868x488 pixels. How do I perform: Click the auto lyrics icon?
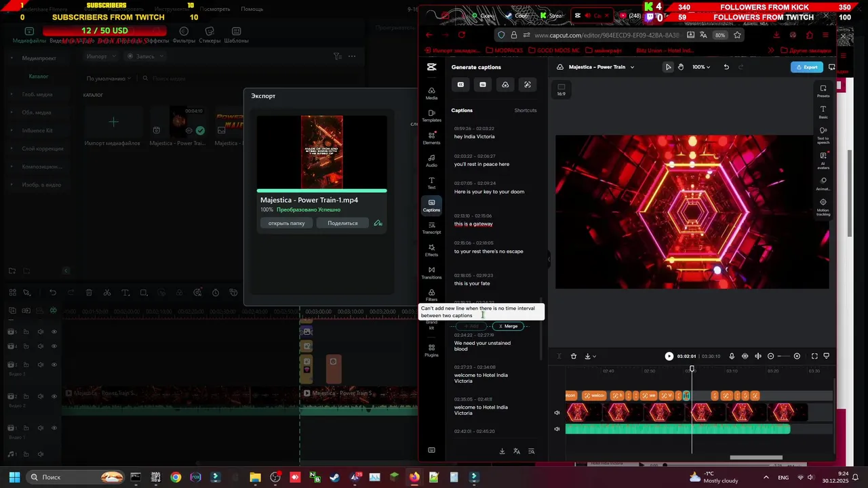coord(528,85)
